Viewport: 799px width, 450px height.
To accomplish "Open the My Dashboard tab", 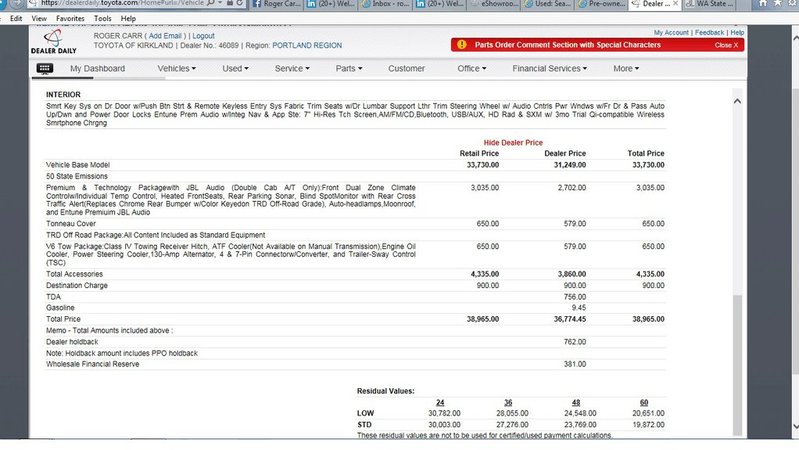I will click(97, 68).
